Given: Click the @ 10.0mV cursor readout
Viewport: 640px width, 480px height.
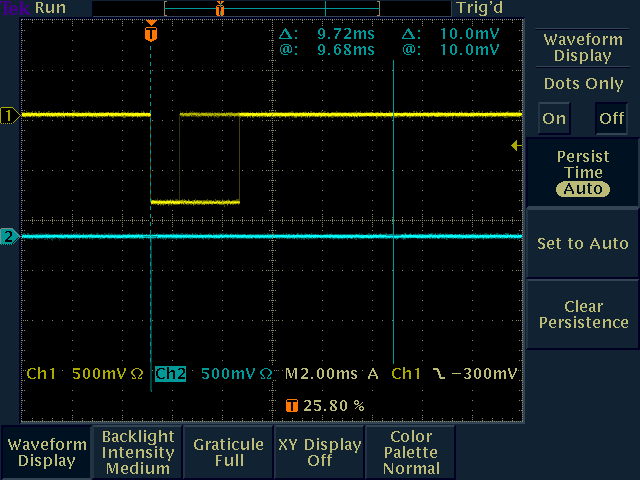Looking at the screenshot, I should coord(451,50).
